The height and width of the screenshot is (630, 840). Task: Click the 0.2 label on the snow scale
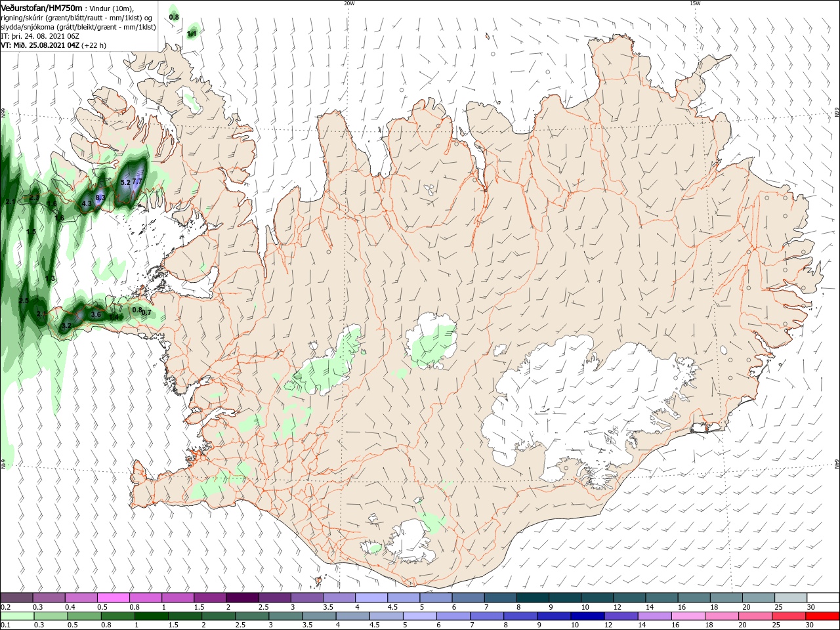coord(6,607)
